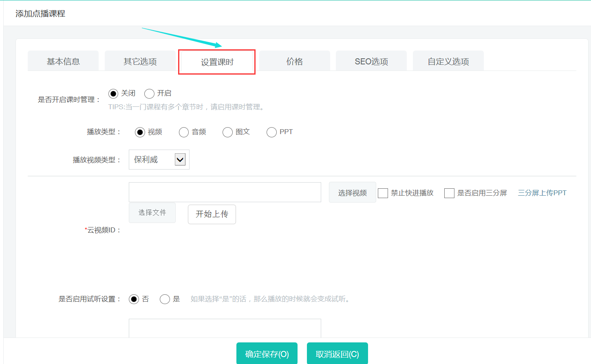The width and height of the screenshot is (591, 364).
Task: Select 图文 playback type
Action: (227, 132)
